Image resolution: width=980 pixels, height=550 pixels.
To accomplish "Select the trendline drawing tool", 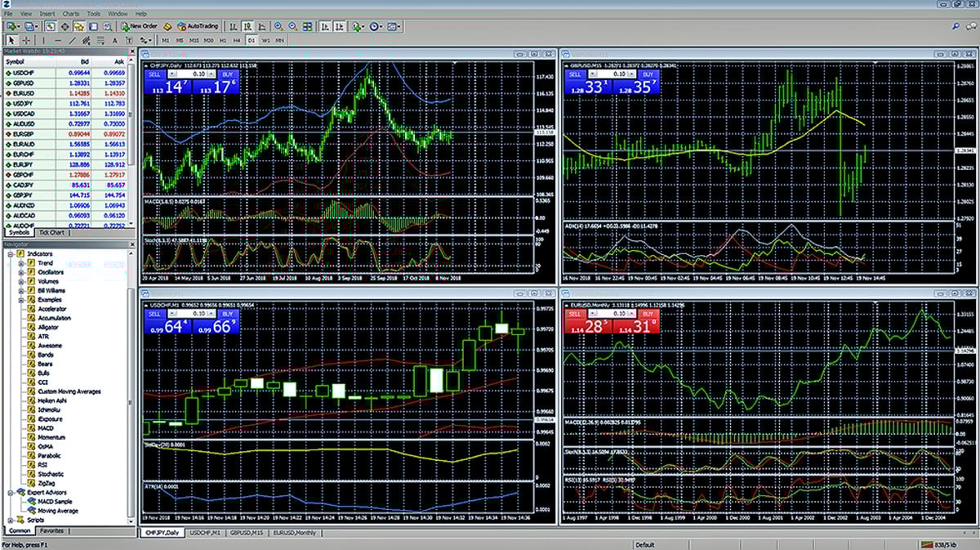I will coord(72,39).
